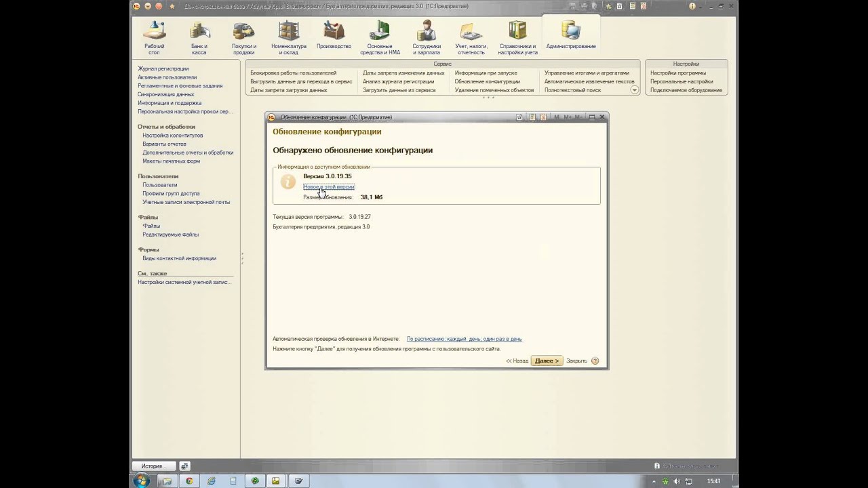Open Обновление конфигурации in Сервис
The height and width of the screenshot is (488, 868).
click(x=488, y=81)
